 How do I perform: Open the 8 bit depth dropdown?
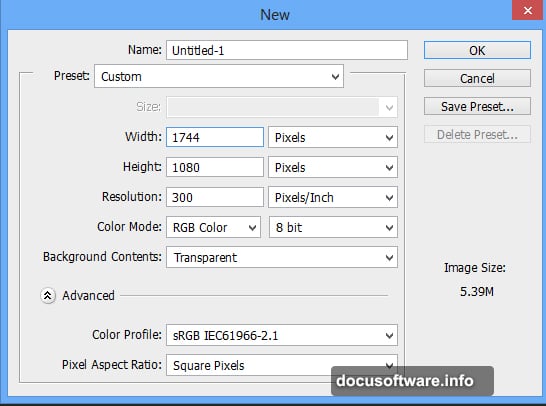tap(333, 227)
